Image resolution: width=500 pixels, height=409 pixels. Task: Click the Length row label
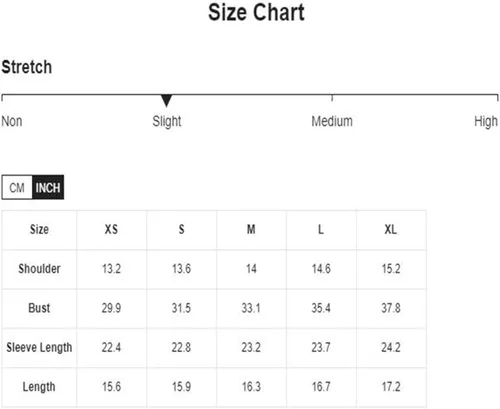tap(39, 387)
